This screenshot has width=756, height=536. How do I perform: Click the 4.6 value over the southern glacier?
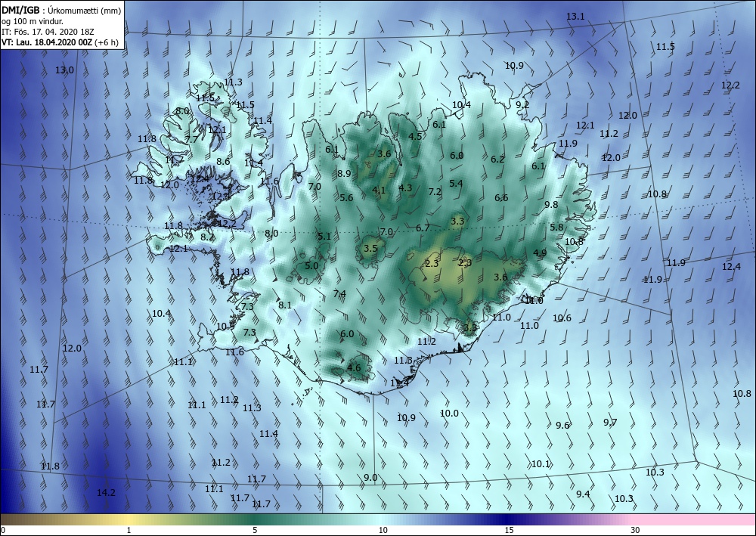click(x=354, y=367)
